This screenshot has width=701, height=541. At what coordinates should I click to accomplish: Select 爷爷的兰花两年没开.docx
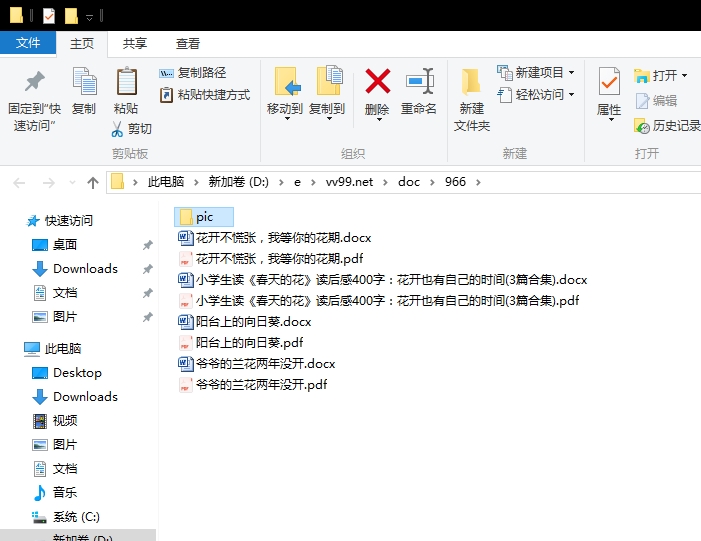257,363
